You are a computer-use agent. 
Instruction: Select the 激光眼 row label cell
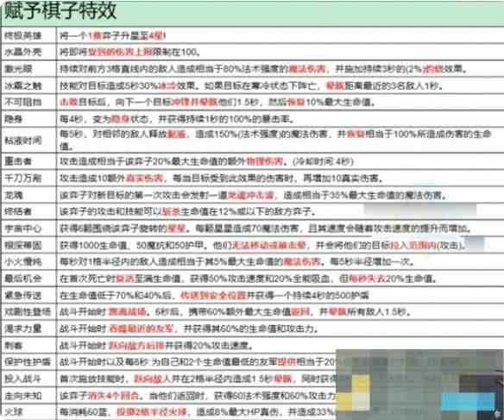(29, 69)
